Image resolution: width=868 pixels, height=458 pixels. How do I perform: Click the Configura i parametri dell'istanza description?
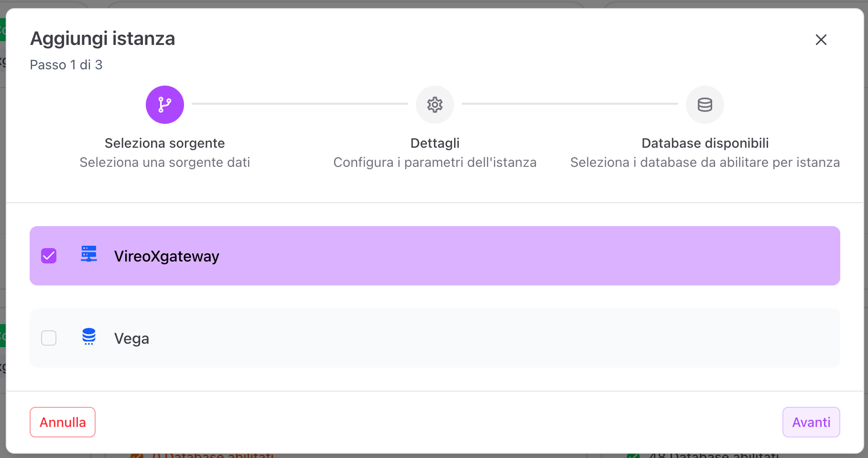tap(435, 163)
